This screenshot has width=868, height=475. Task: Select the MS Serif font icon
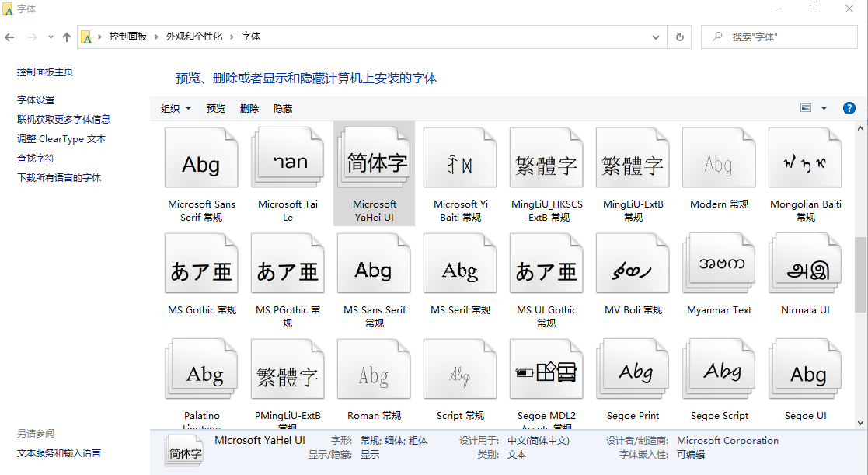click(460, 263)
